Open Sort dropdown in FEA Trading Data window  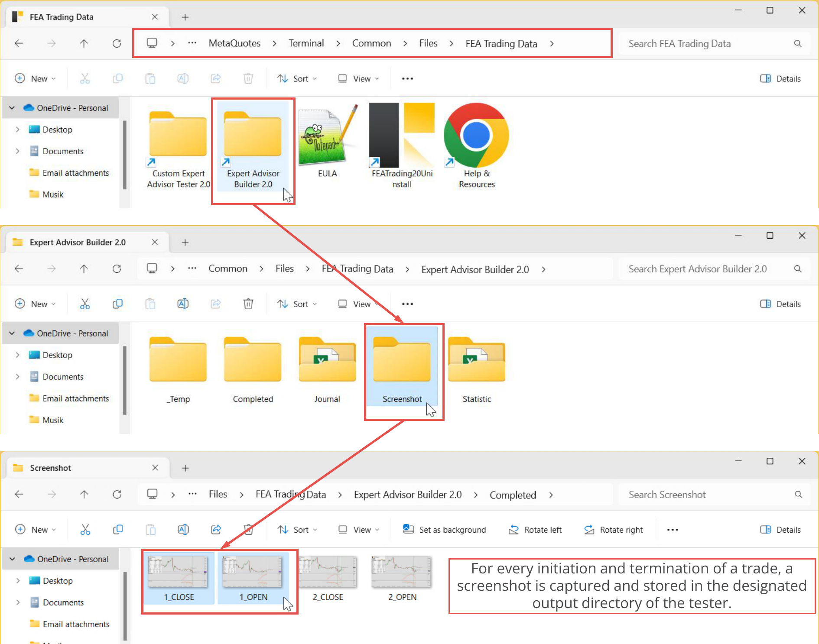tap(298, 79)
